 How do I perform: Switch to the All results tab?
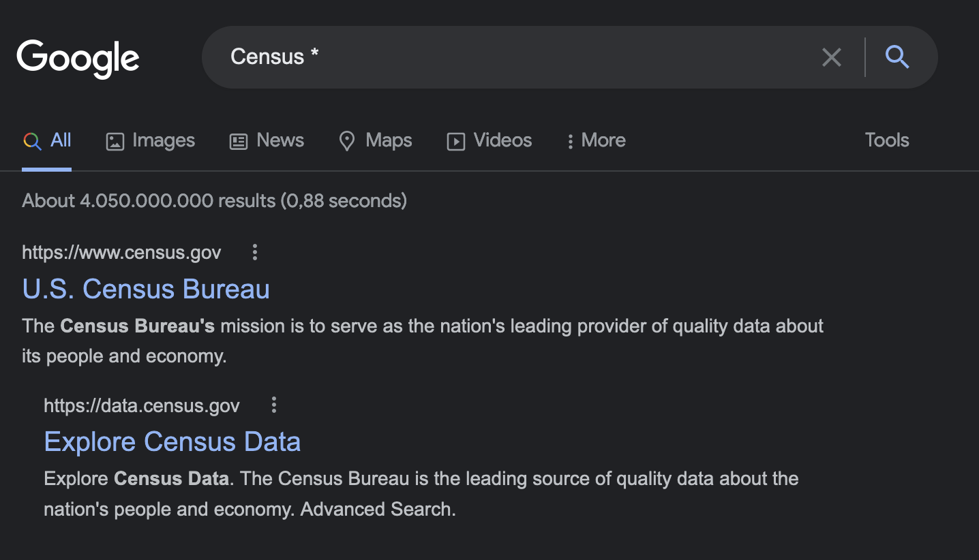click(x=46, y=140)
